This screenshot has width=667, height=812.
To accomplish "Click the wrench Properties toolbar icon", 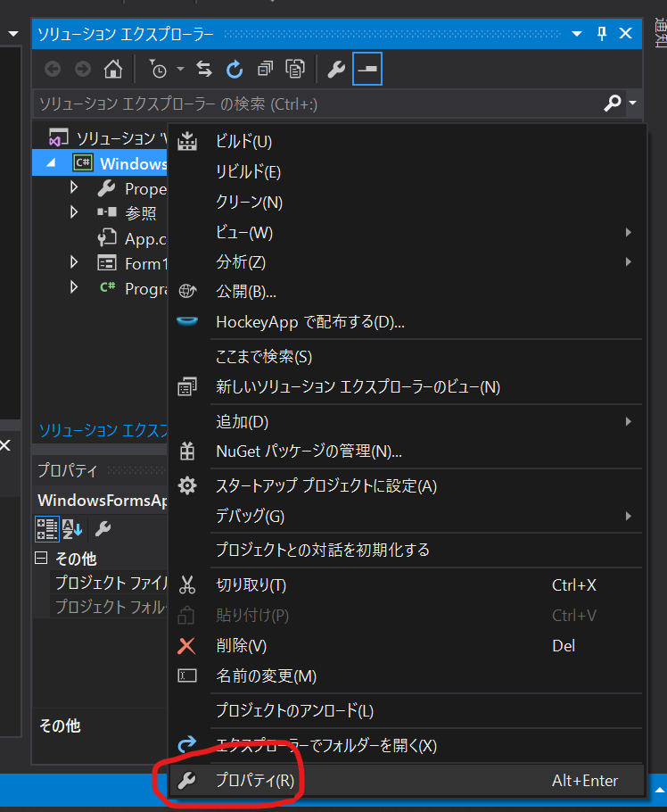I will [x=336, y=69].
